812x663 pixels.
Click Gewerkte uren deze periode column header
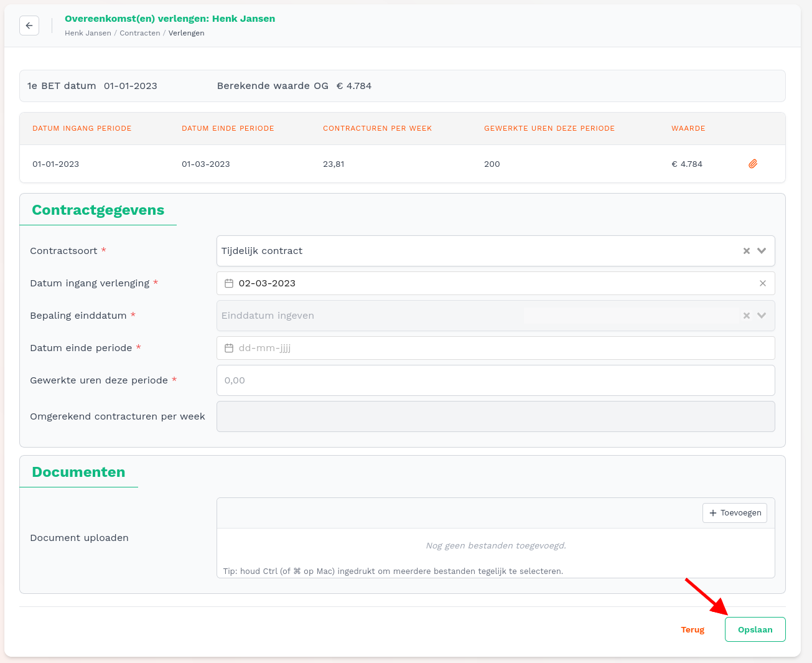point(549,128)
